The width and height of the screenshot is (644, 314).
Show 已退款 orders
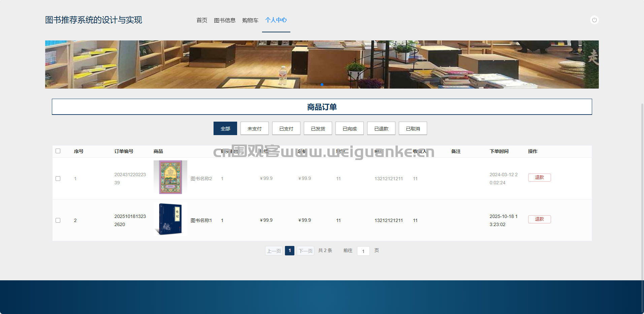(381, 128)
